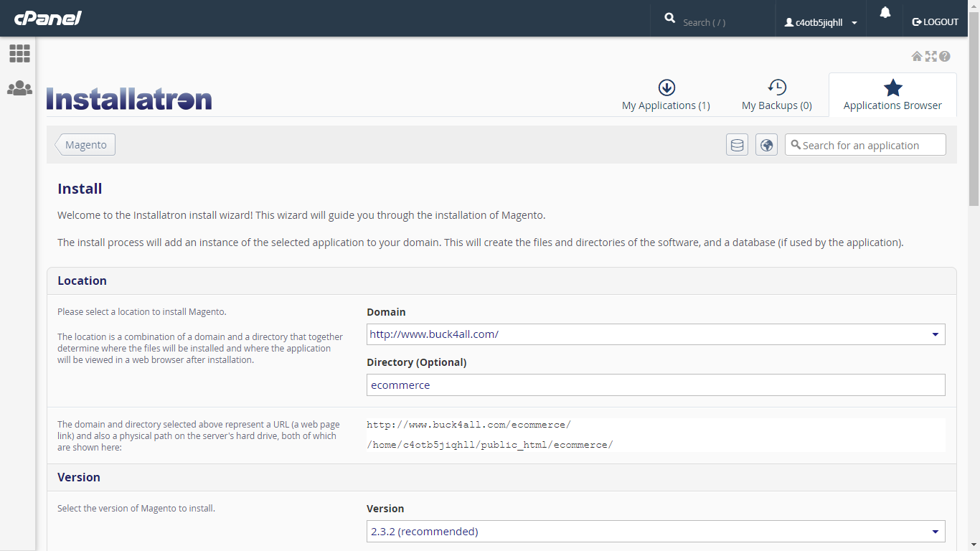Click the My Backups clock icon
This screenshot has width=980, height=551.
777,88
